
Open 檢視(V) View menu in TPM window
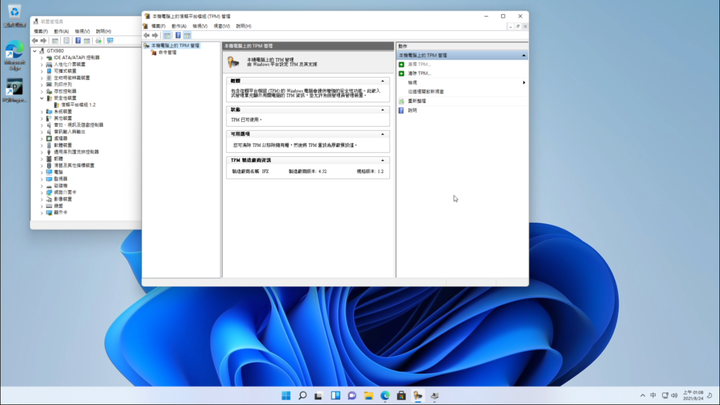point(200,26)
